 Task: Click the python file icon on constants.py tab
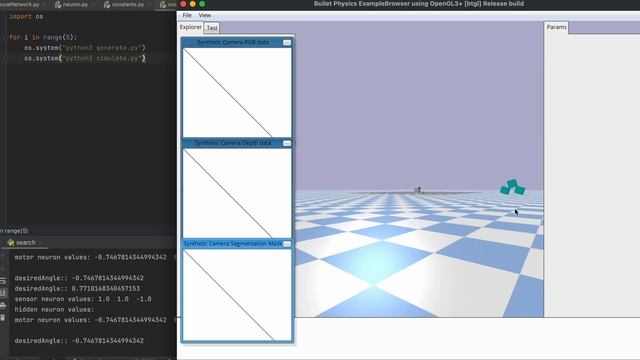point(107,4)
